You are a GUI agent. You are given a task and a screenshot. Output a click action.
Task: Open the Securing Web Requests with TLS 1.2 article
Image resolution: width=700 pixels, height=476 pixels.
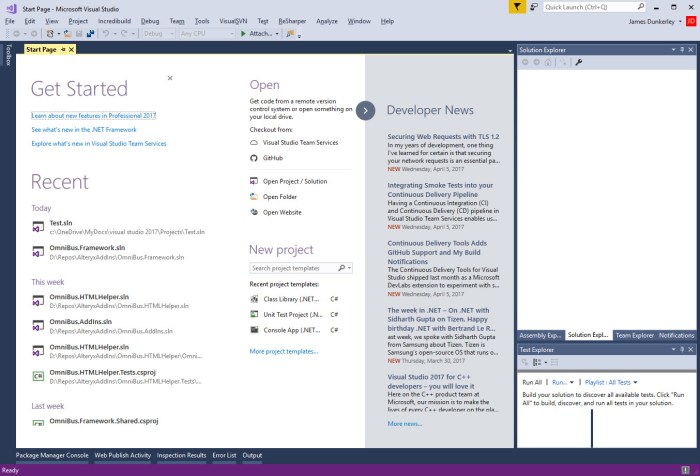pyautogui.click(x=443, y=137)
